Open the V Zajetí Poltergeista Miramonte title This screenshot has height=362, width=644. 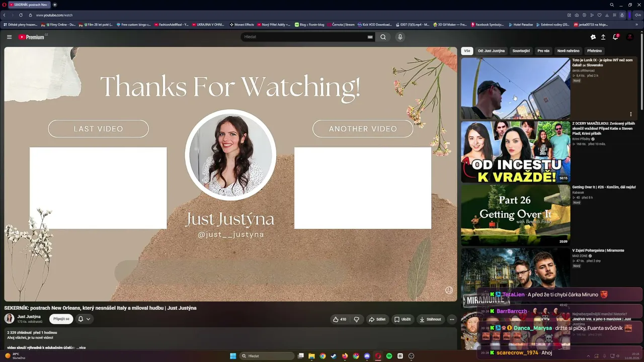(x=598, y=250)
